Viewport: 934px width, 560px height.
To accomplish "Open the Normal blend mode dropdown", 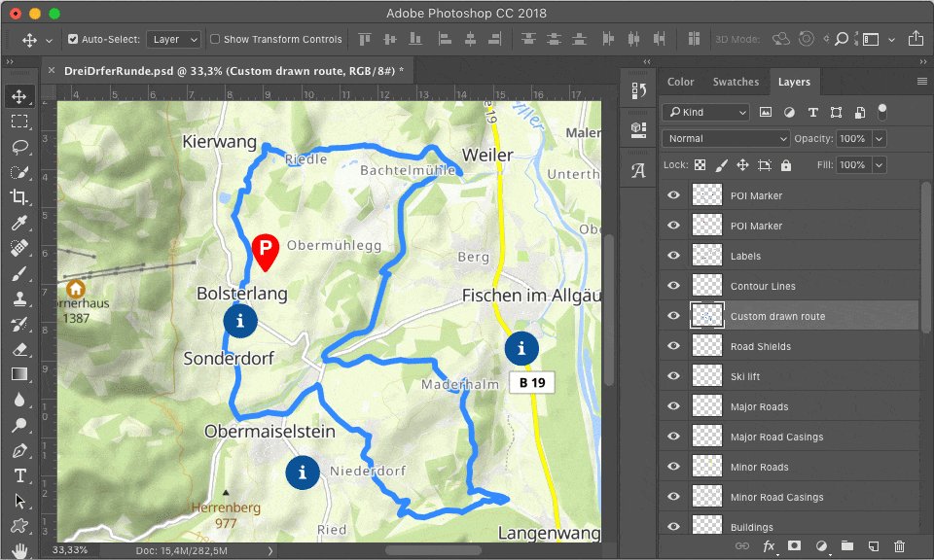I will coord(726,139).
